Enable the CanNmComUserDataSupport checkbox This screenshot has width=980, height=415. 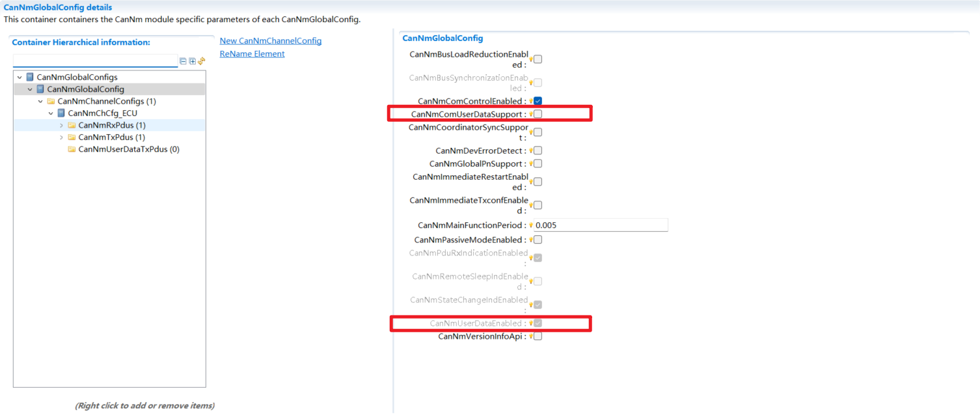[x=538, y=114]
